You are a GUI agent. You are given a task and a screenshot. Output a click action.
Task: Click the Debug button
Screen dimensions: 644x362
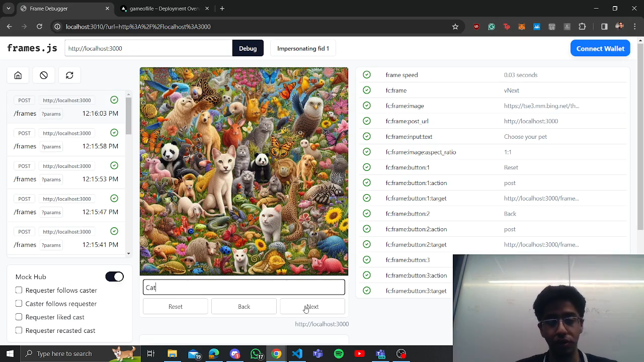coord(248,48)
